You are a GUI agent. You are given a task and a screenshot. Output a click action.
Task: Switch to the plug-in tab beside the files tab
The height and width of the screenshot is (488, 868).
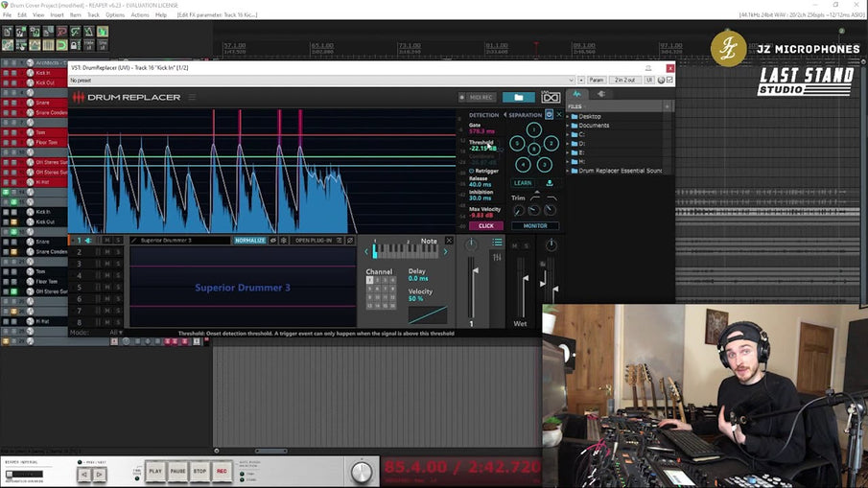tap(601, 94)
